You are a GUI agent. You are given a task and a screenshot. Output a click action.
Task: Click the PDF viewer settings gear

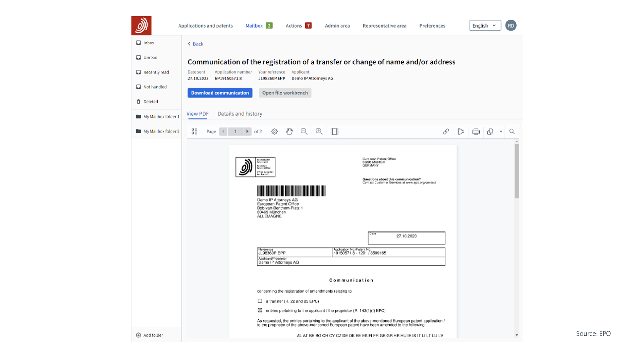[x=274, y=131]
